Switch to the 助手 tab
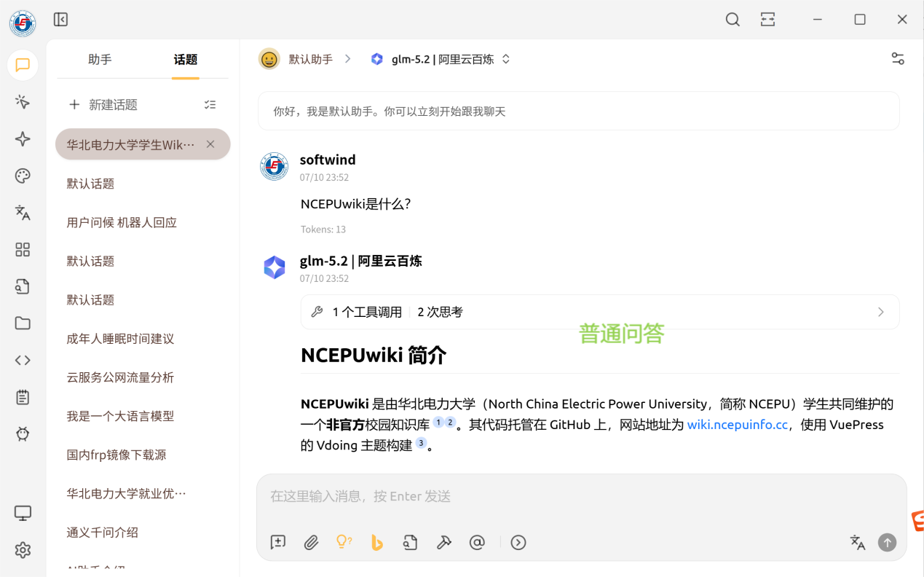The height and width of the screenshot is (577, 924). point(100,60)
